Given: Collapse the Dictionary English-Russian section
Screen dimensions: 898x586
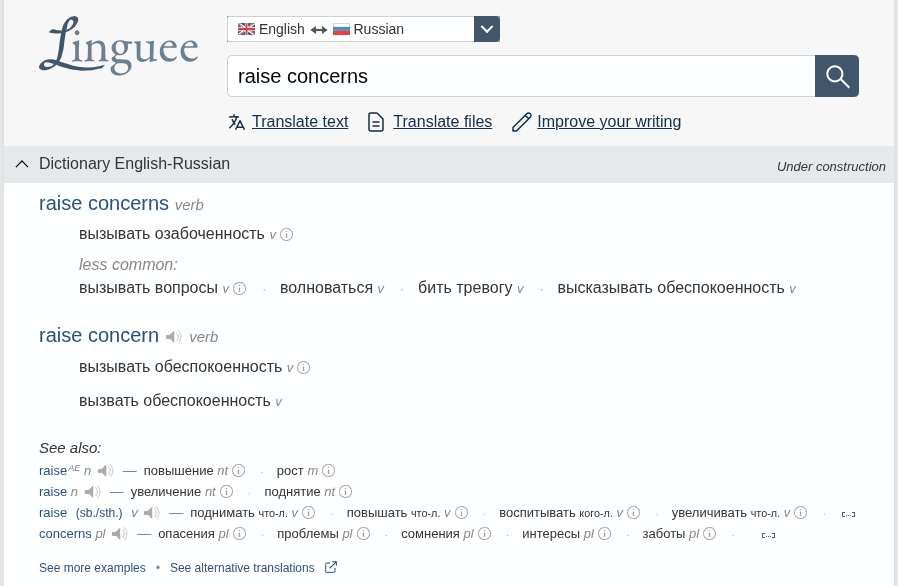Looking at the screenshot, I should coord(22,164).
